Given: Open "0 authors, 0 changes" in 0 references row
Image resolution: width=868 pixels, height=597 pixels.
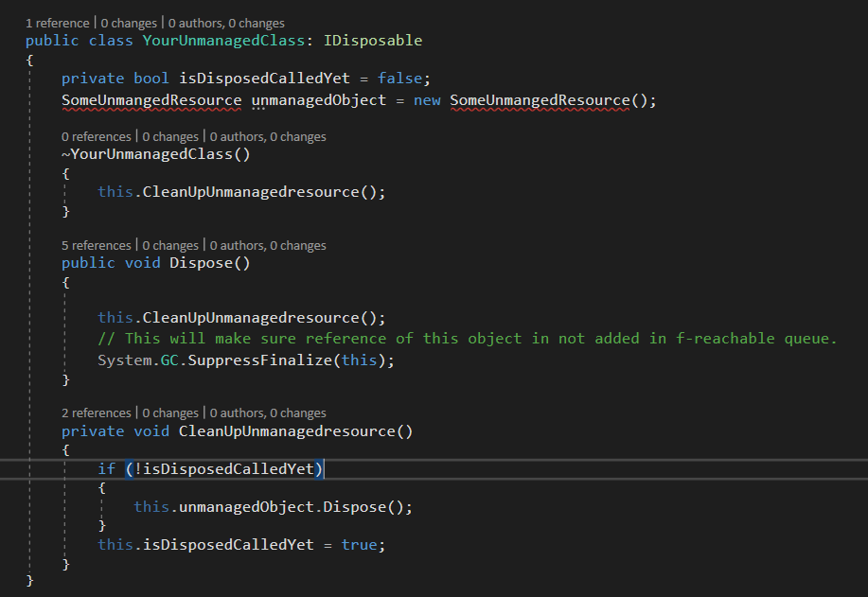Looking at the screenshot, I should coord(268,136).
